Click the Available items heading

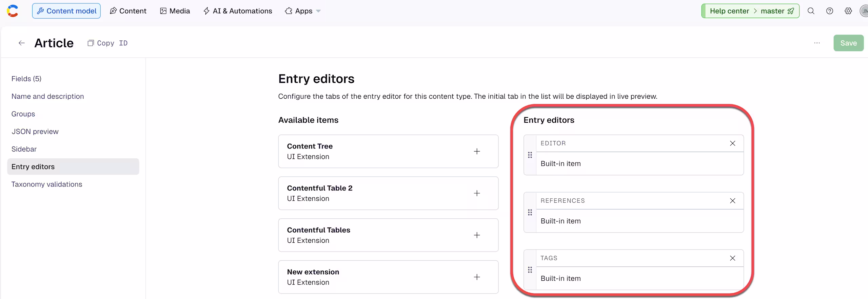(x=308, y=120)
